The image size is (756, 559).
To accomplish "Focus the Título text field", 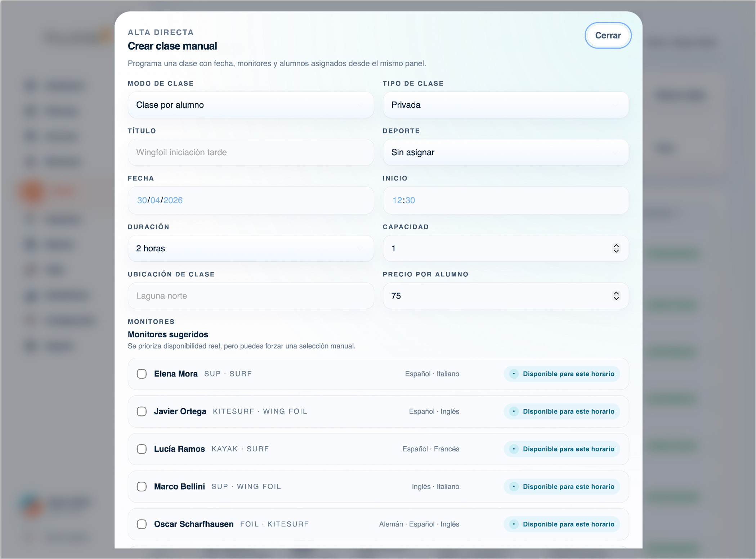I will (251, 152).
